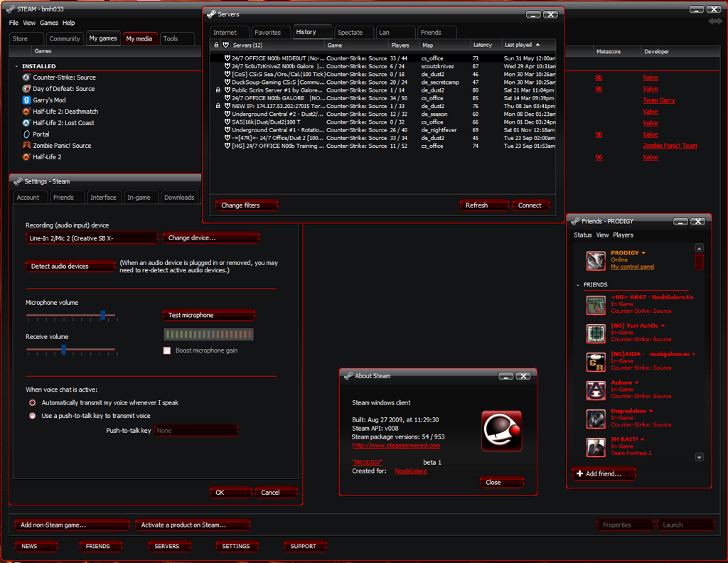Switch to the Community tab
This screenshot has width=728, height=563.
click(65, 38)
